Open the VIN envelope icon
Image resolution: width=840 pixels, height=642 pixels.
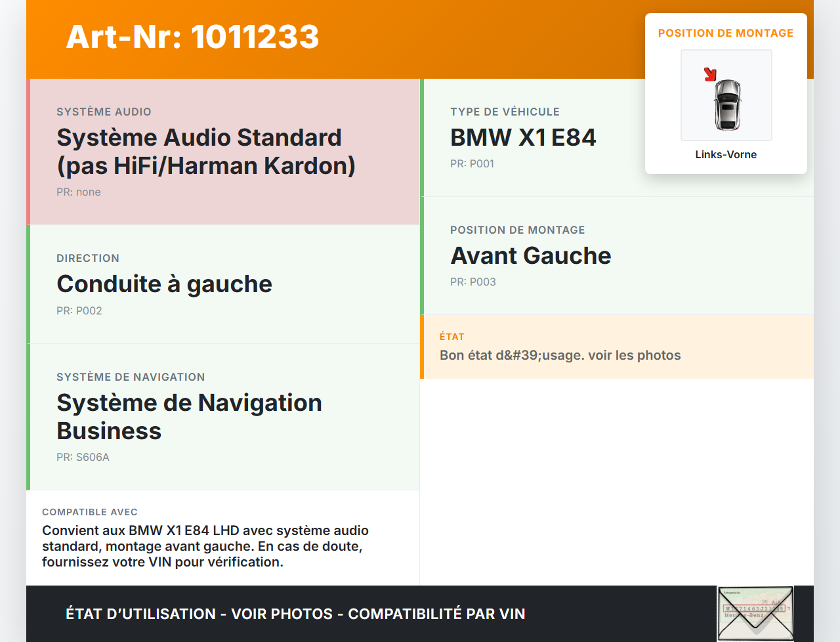tap(755, 612)
